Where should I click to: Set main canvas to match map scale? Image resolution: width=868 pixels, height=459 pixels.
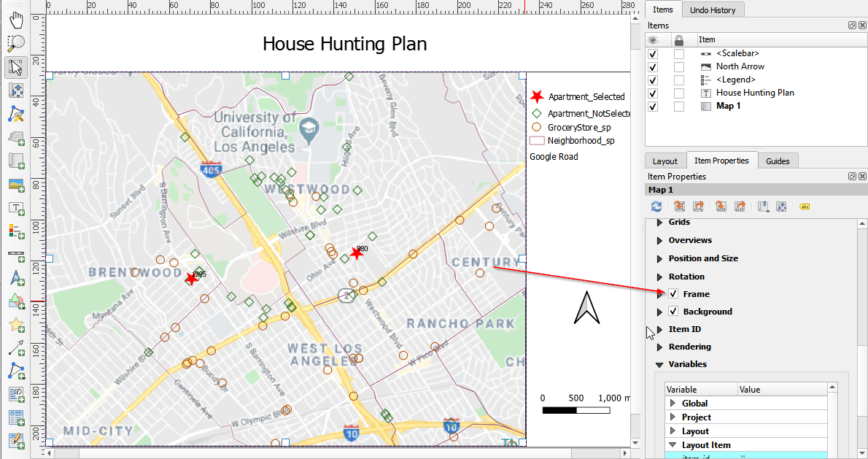click(740, 207)
